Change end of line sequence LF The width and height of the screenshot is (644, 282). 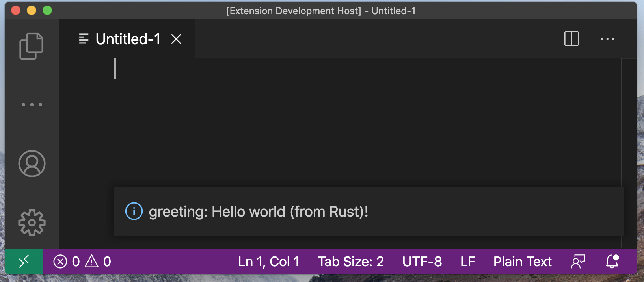[467, 262]
